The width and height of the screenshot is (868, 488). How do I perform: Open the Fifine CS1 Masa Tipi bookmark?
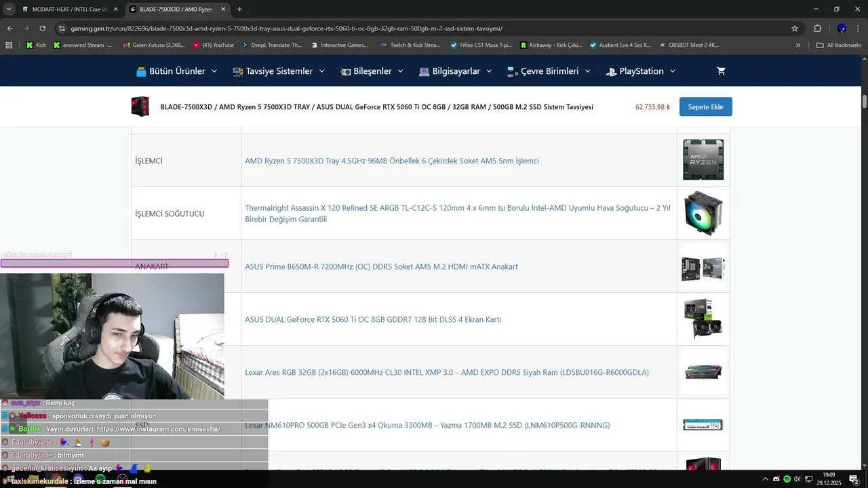(481, 45)
